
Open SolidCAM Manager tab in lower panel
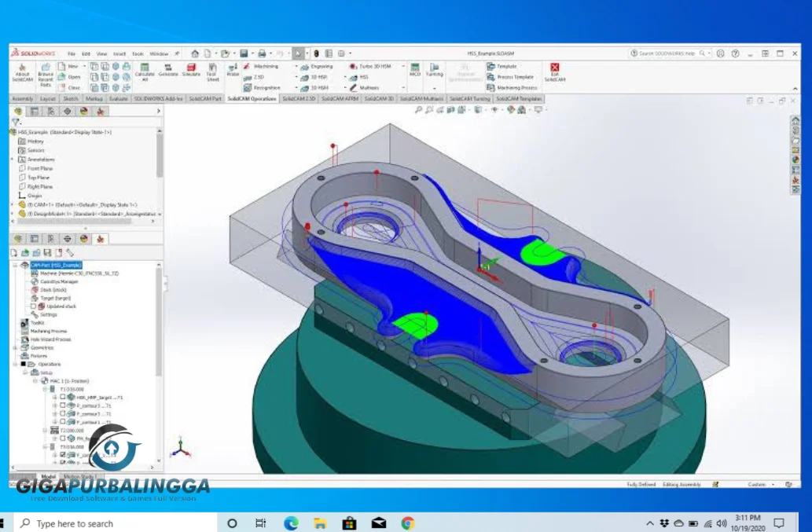pyautogui.click(x=101, y=239)
